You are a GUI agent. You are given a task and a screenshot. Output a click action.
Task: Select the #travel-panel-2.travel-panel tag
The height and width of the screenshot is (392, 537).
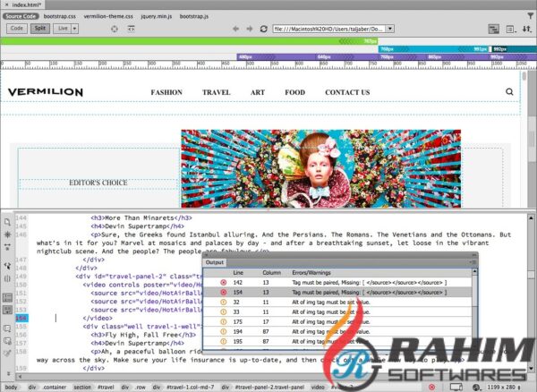pos(269,388)
